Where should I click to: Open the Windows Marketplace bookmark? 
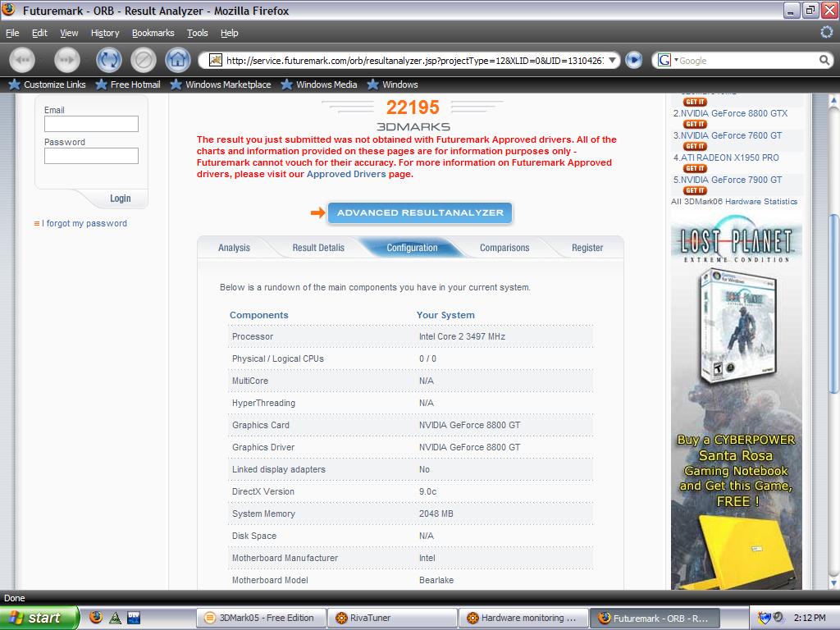coord(220,84)
